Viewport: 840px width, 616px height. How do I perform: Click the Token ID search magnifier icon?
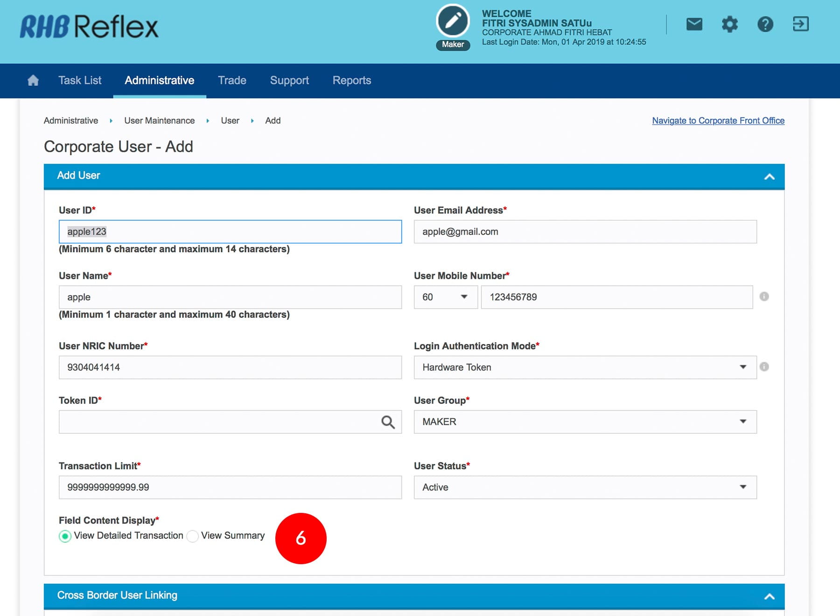click(388, 422)
